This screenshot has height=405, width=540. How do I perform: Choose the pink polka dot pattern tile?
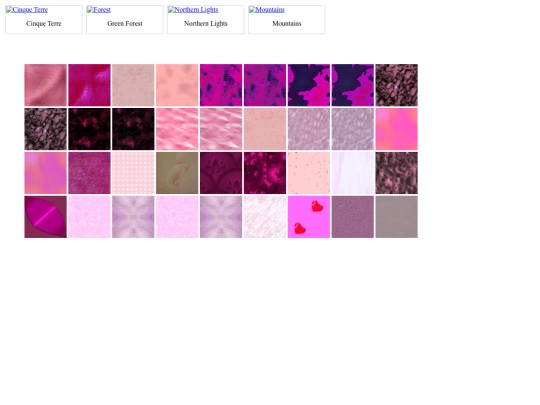(133, 173)
